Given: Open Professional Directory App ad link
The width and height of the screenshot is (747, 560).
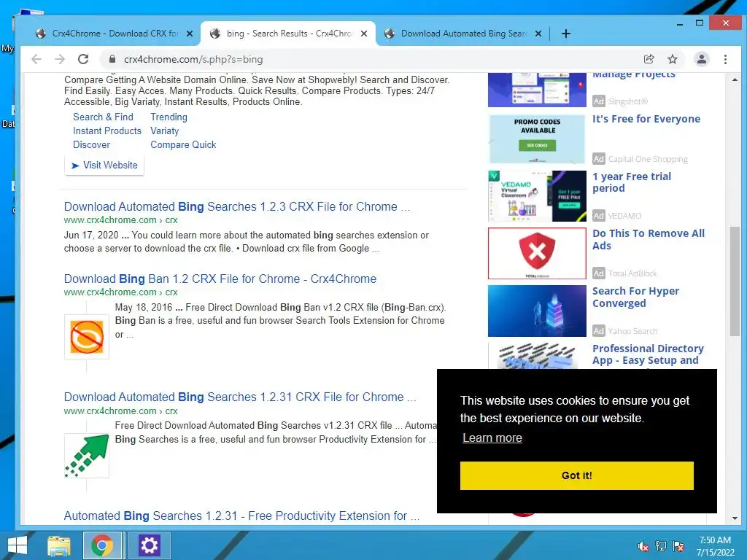Looking at the screenshot, I should coord(648,354).
